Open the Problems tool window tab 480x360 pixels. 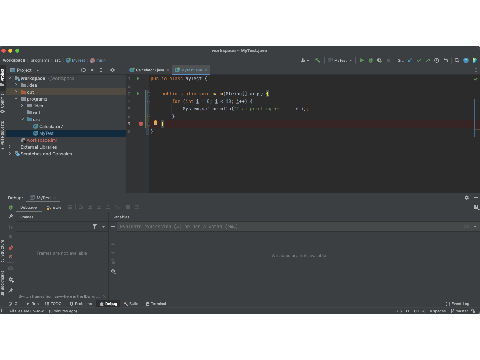81,304
